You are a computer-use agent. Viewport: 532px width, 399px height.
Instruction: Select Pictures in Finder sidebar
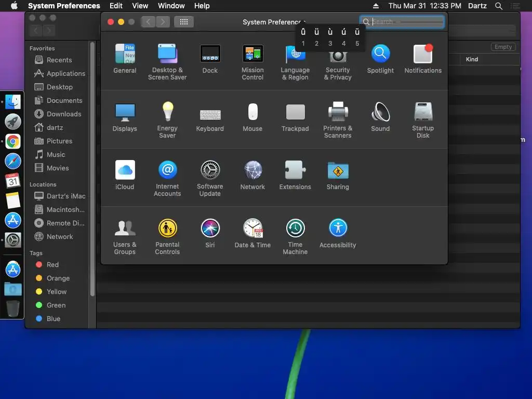click(54, 141)
